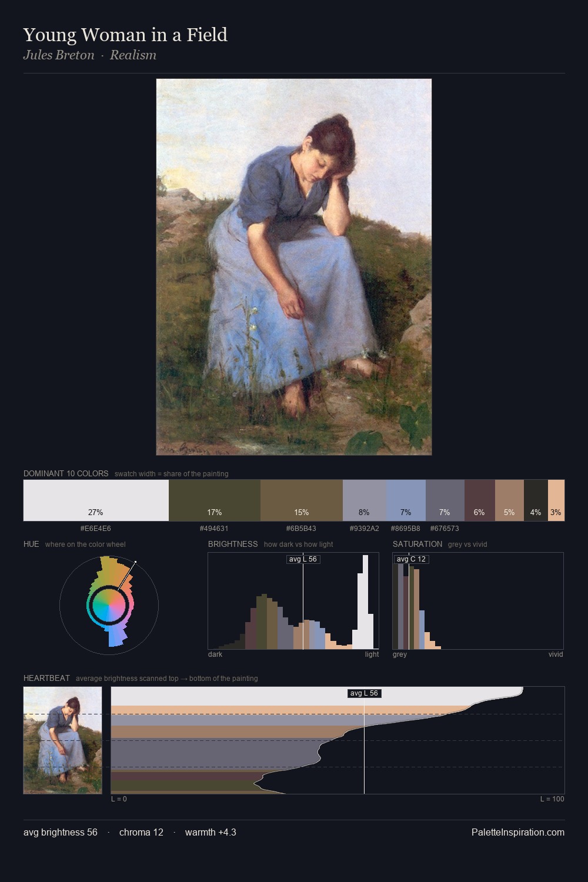The width and height of the screenshot is (588, 882).
Task: Click the 4% near-black swatch
Action: coord(536,500)
